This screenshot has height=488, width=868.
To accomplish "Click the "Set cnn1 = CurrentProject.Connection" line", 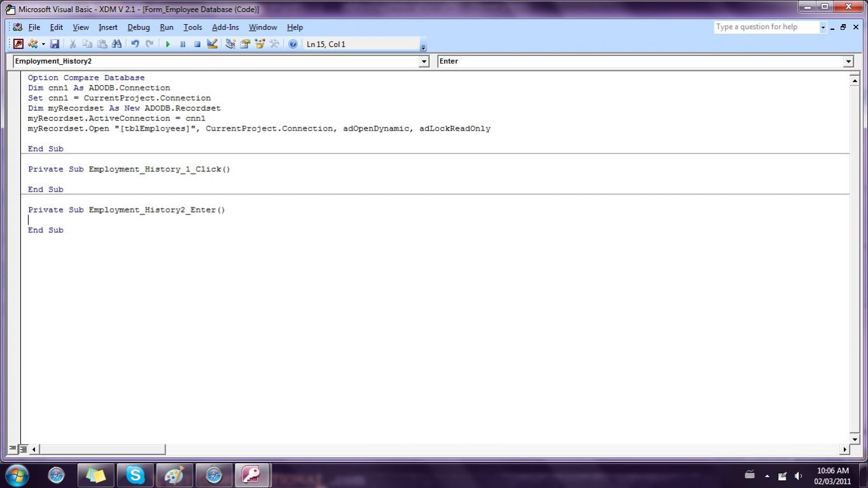I will click(x=119, y=98).
